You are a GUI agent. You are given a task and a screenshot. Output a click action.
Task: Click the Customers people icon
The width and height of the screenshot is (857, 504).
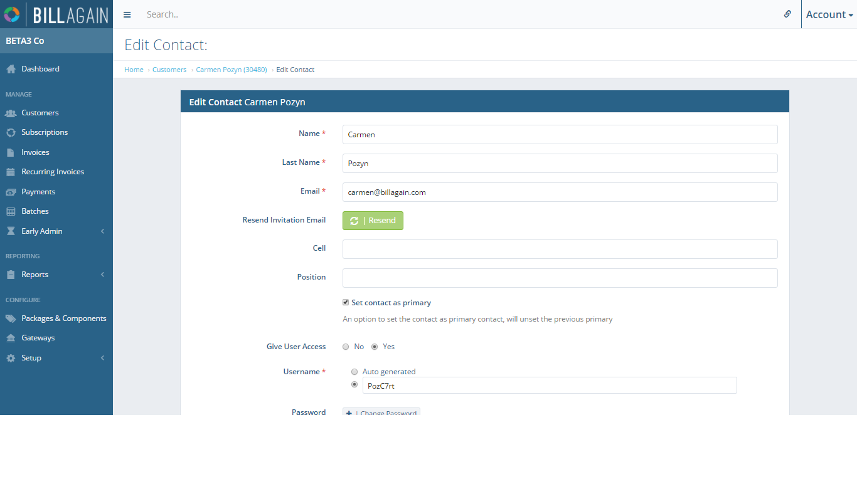pyautogui.click(x=11, y=113)
